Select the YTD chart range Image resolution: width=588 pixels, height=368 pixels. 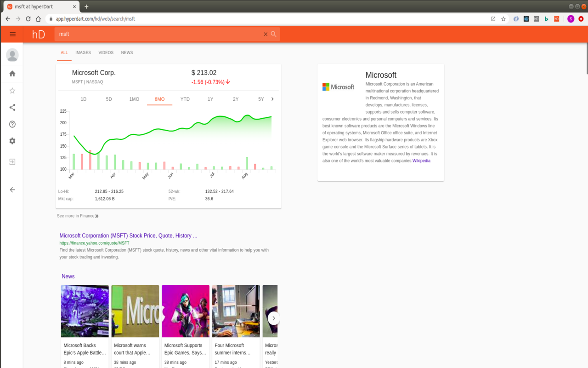click(x=185, y=99)
